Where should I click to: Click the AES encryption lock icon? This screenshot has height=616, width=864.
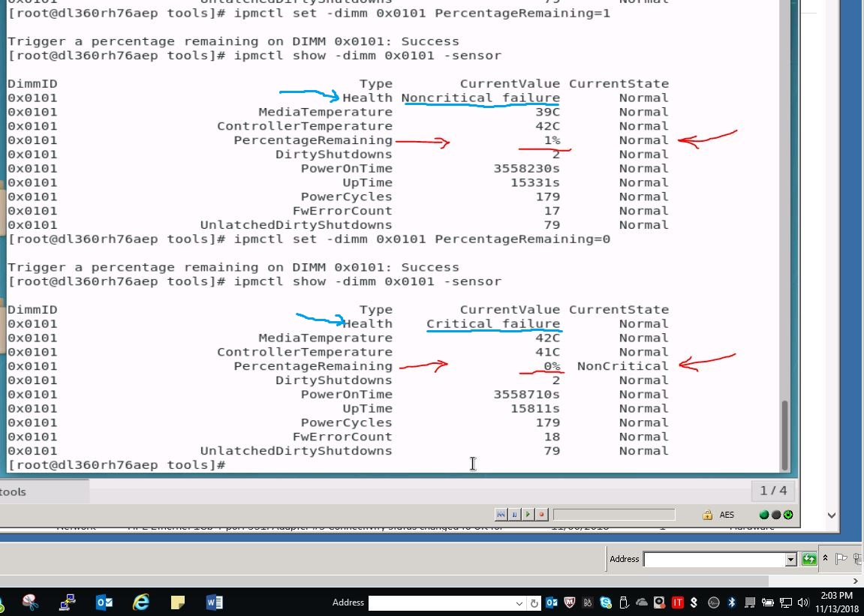(x=707, y=514)
